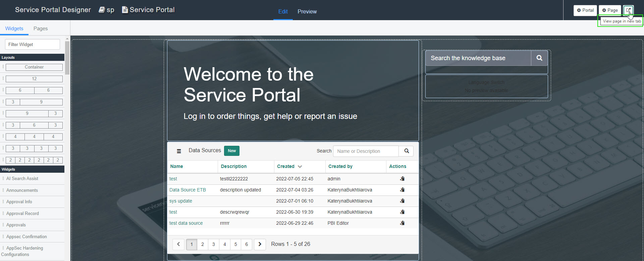This screenshot has width=644, height=261.
Task: Click the Data Sources search magnifier button
Action: [406, 151]
